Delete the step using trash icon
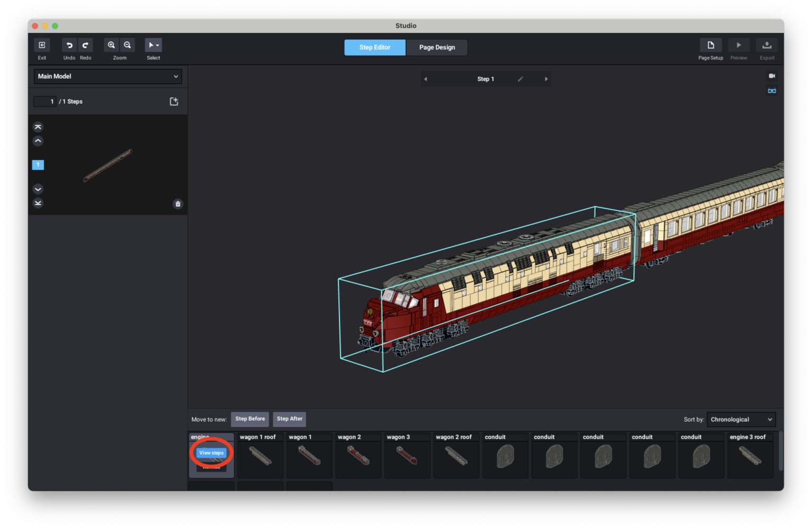 tap(178, 204)
